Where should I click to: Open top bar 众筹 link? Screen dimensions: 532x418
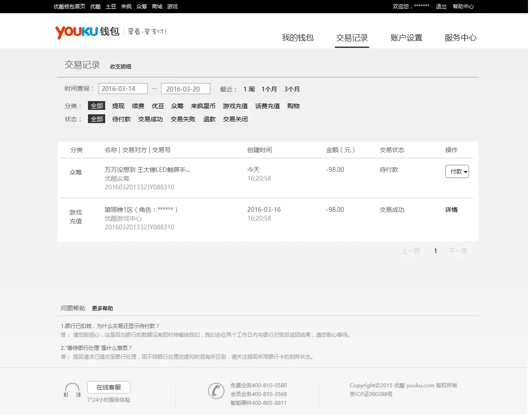click(x=142, y=7)
